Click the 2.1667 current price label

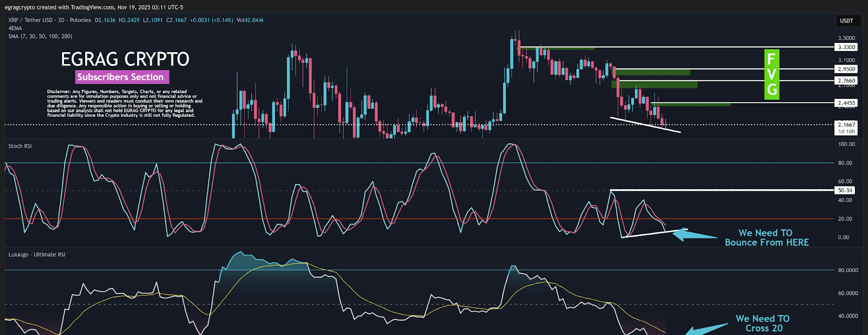846,124
